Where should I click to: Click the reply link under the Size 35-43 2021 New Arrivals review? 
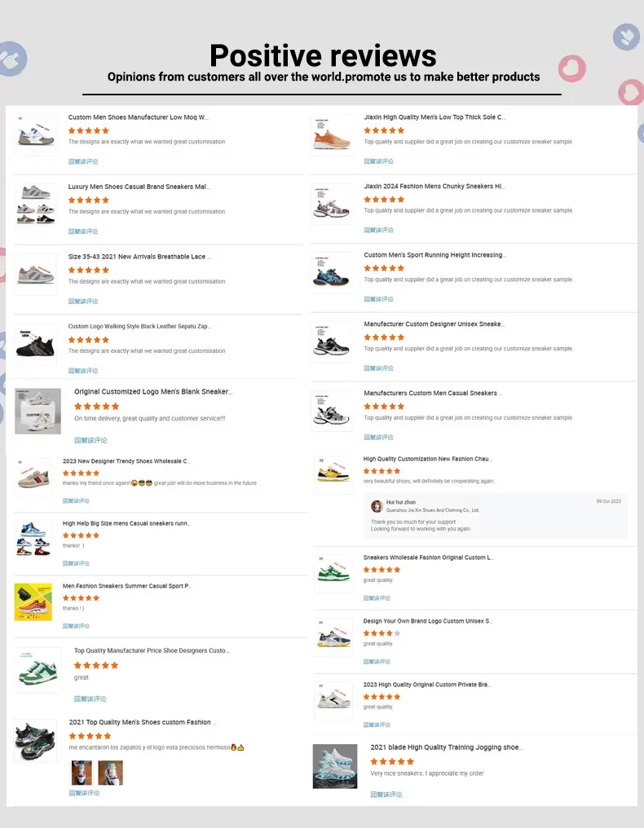point(83,302)
